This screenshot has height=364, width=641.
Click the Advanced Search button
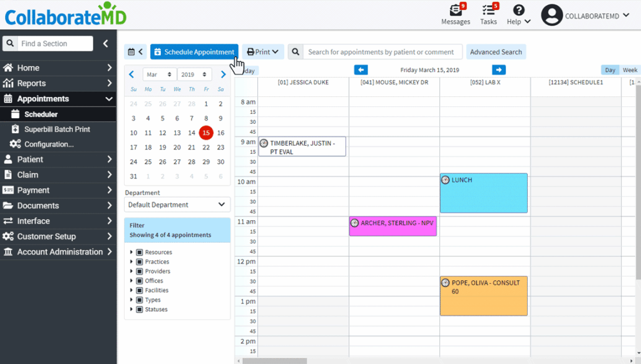click(496, 51)
